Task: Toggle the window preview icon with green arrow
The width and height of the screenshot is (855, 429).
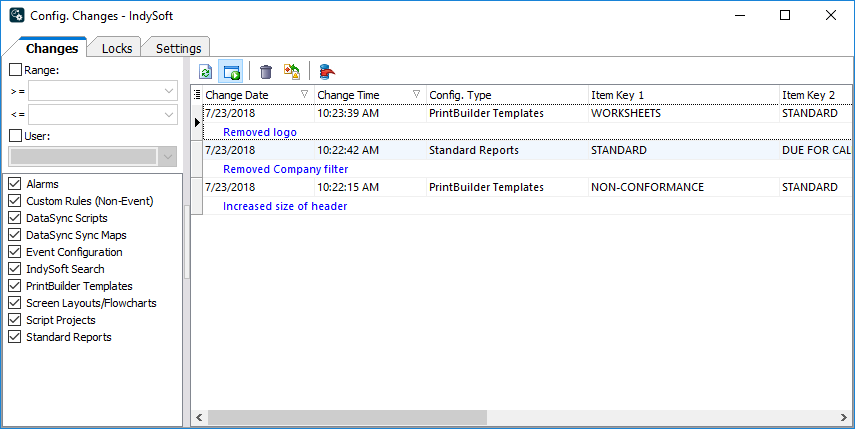Action: (x=231, y=72)
